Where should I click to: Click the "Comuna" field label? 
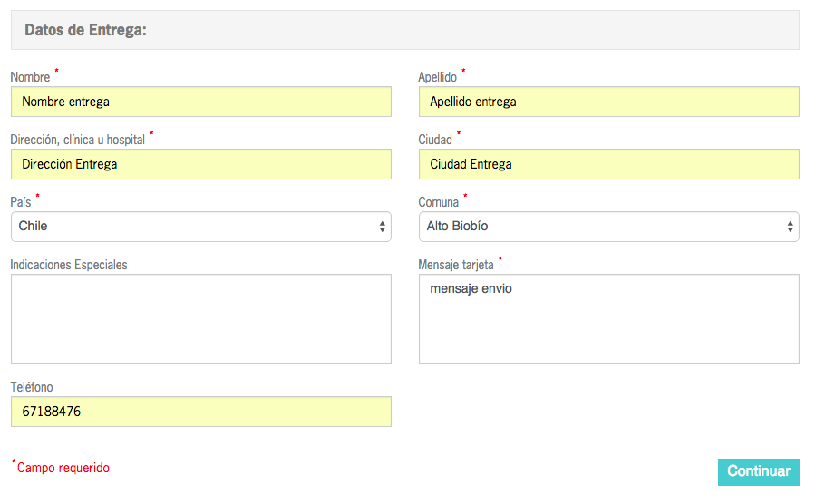439,203
